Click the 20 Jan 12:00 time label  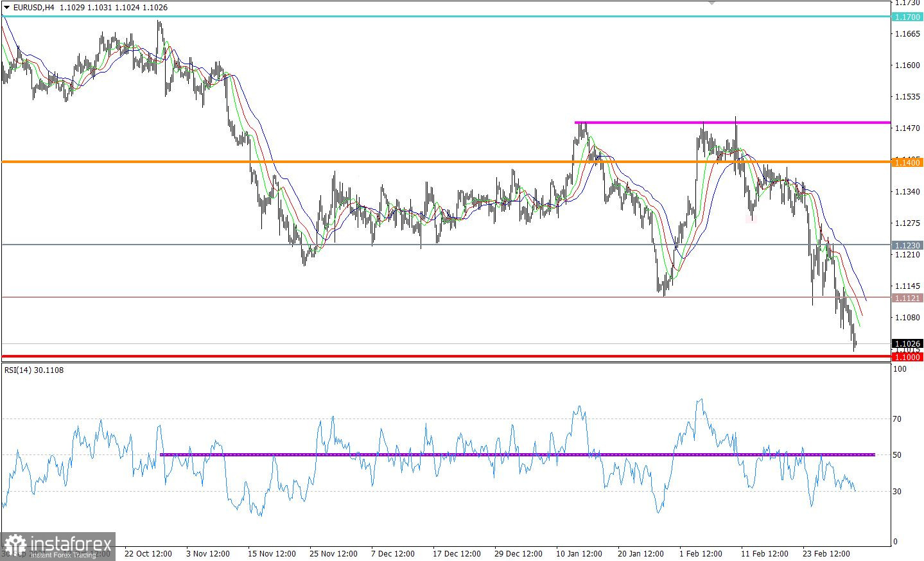[x=641, y=553]
